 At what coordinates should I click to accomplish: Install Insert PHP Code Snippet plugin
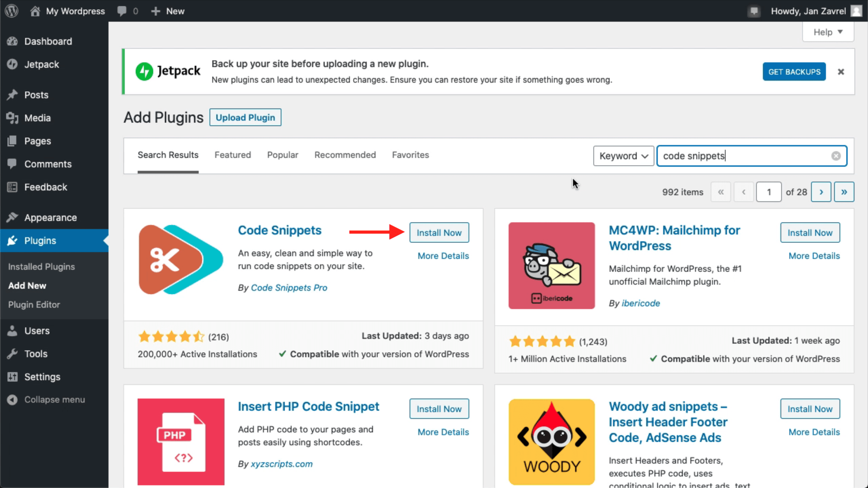pyautogui.click(x=439, y=409)
